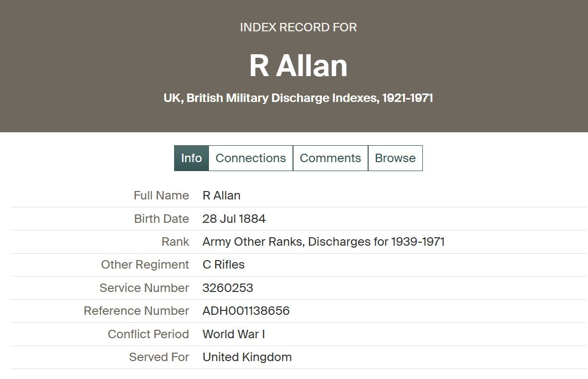Click the large R Allan page heading

pos(298,66)
